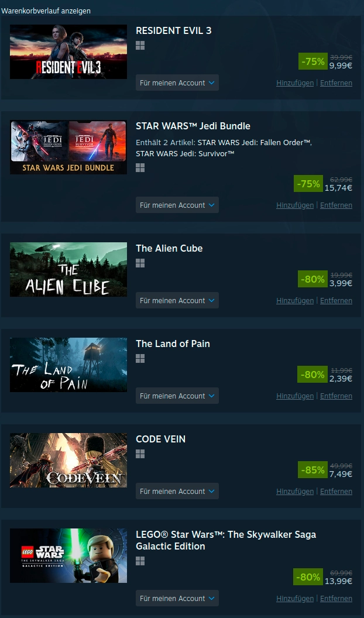
Task: Expand 'Für meinen Account' dropdown for CODE VEIN
Action: pyautogui.click(x=177, y=491)
